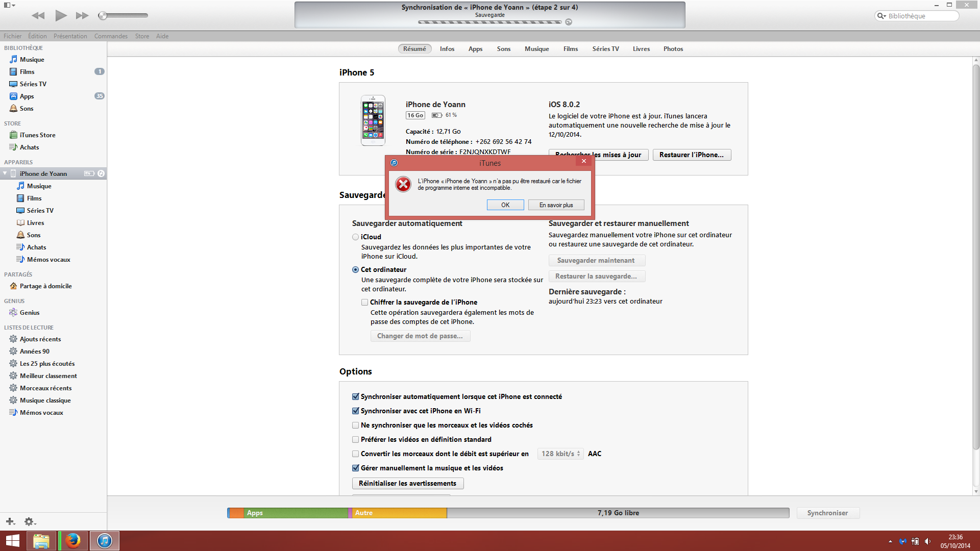This screenshot has height=551, width=980.
Task: Select the iPhone de Yoann device icon
Action: coord(13,174)
